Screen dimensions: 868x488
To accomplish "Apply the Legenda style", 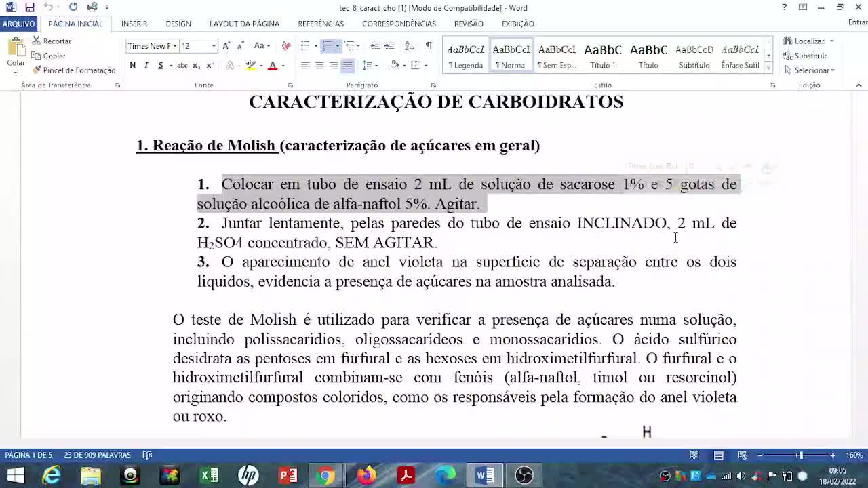I will 465,56.
